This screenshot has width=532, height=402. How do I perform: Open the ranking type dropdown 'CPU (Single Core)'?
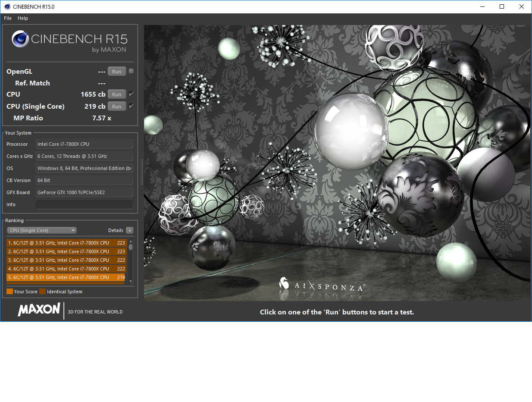(42, 230)
